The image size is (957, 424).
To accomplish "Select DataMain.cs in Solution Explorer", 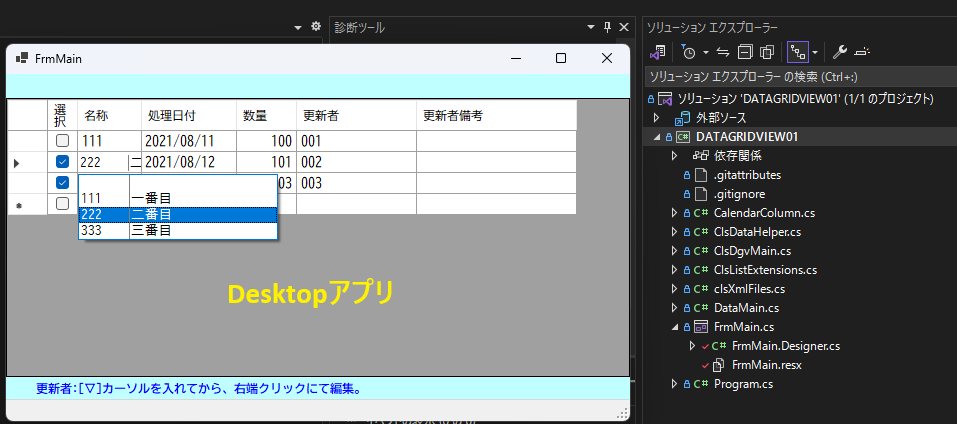I will coord(746,307).
